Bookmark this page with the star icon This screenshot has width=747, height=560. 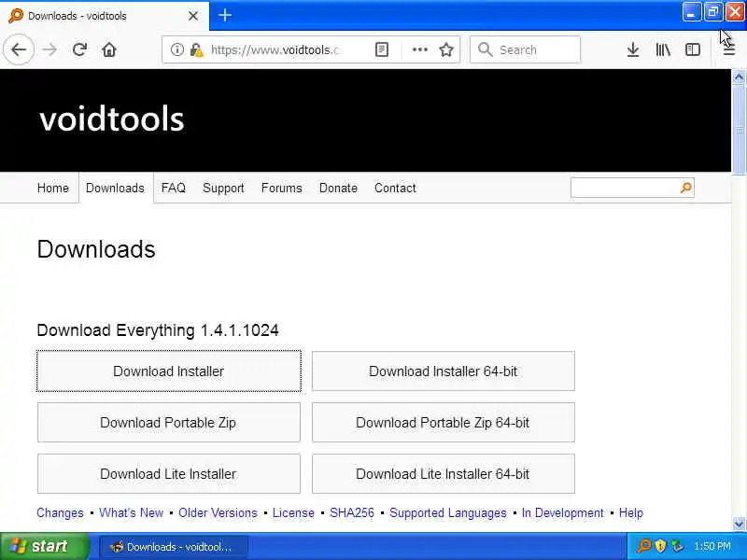point(446,49)
